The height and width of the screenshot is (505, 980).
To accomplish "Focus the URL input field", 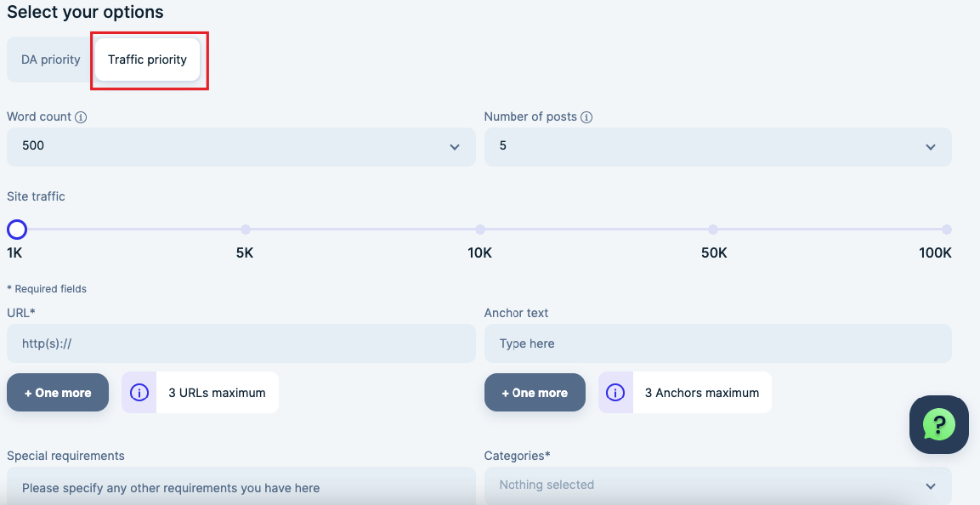I will tap(241, 343).
